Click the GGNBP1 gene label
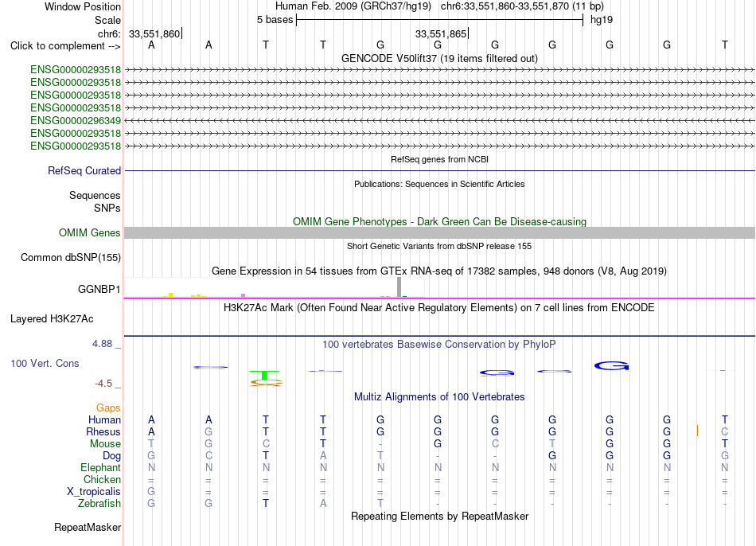 pos(99,290)
